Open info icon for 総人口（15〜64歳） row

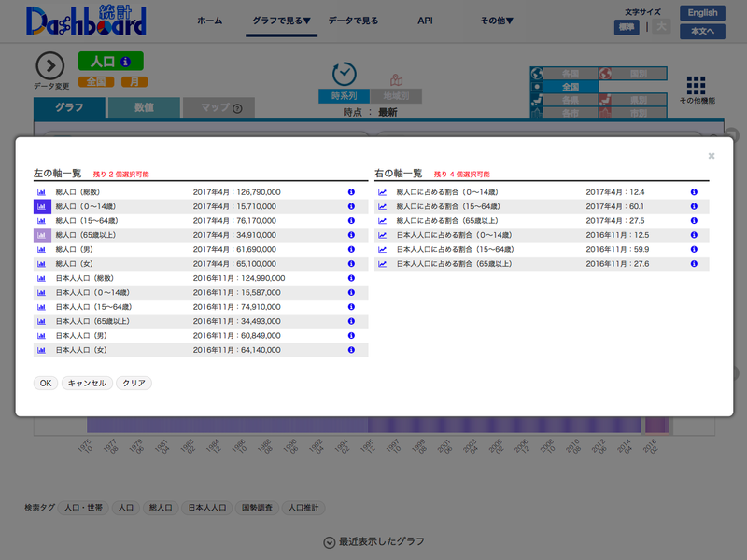(x=351, y=221)
